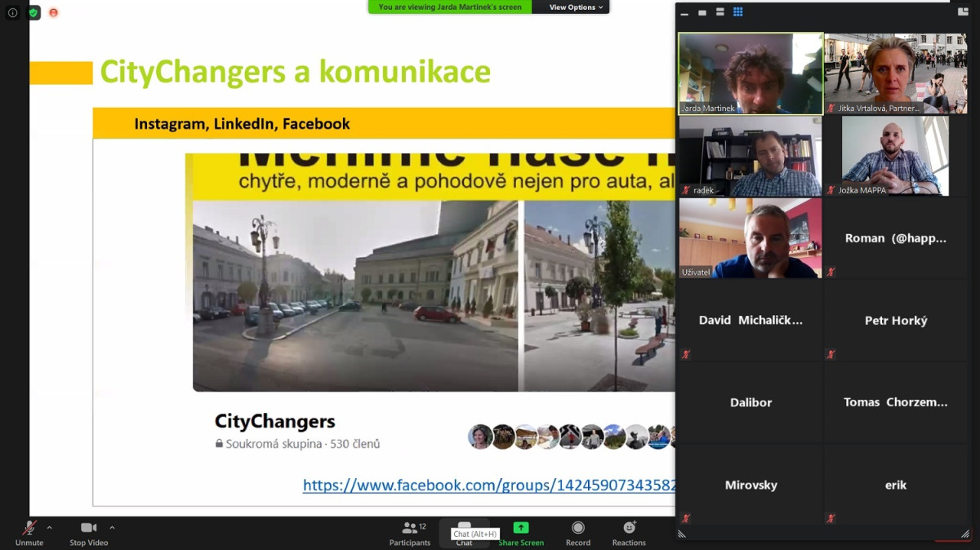This screenshot has width=980, height=550.
Task: Click the facebook.com/groups link on the slide
Action: tap(489, 485)
